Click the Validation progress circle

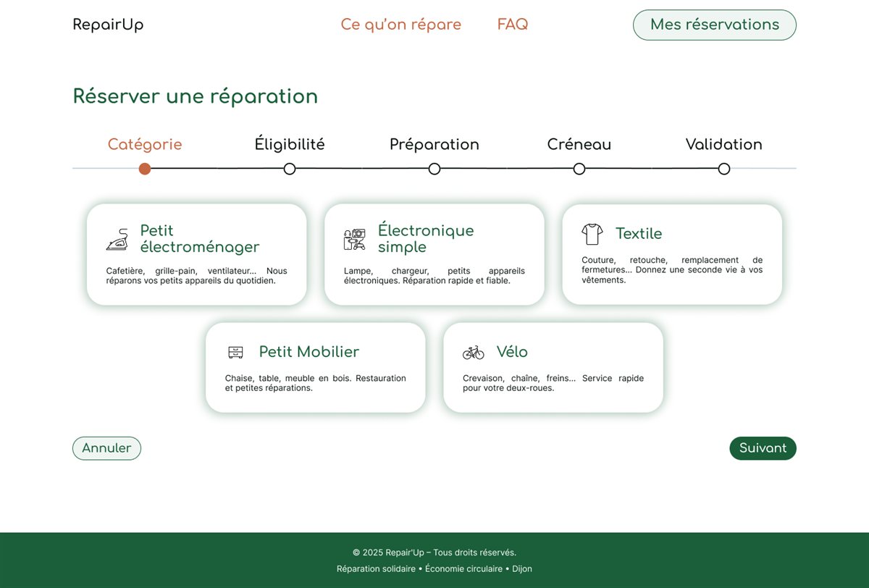tap(724, 169)
